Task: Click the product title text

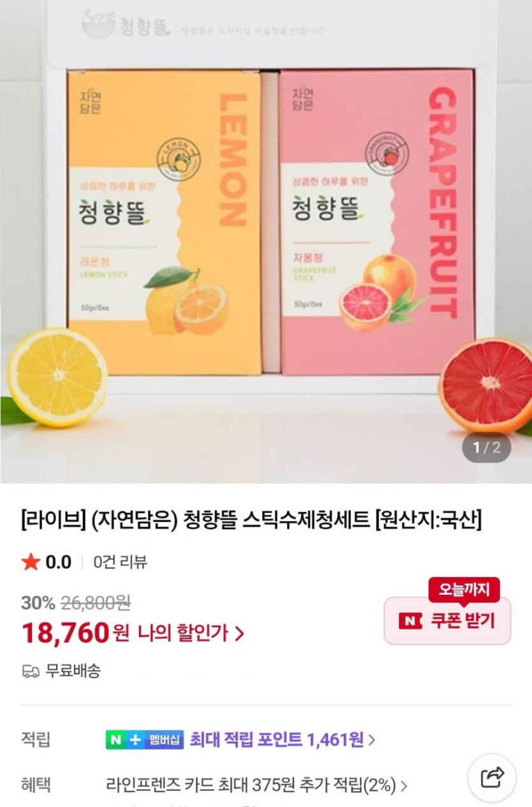Action: (251, 521)
